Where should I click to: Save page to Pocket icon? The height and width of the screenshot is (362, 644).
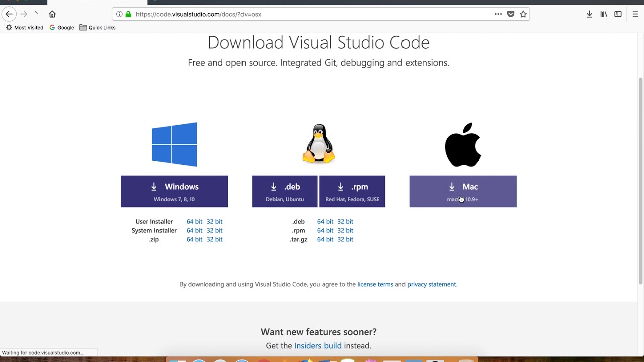(511, 14)
